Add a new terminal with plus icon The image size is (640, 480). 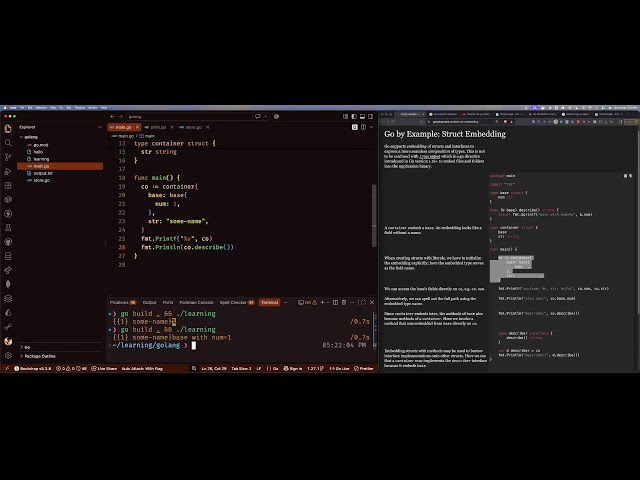(x=322, y=302)
